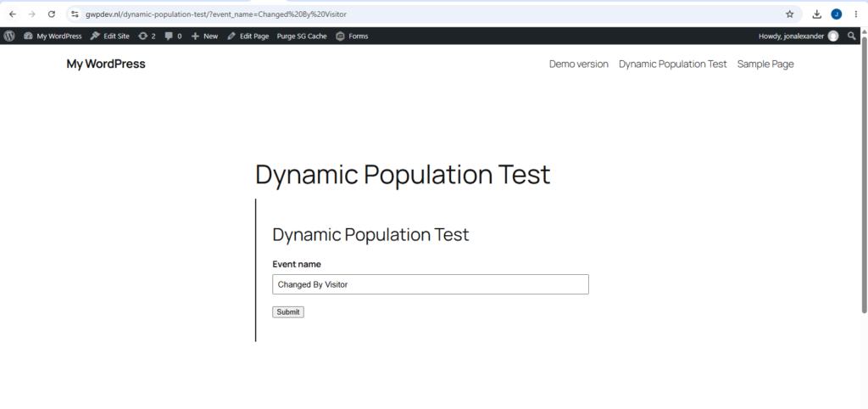Bookmark this page with star icon

point(789,14)
